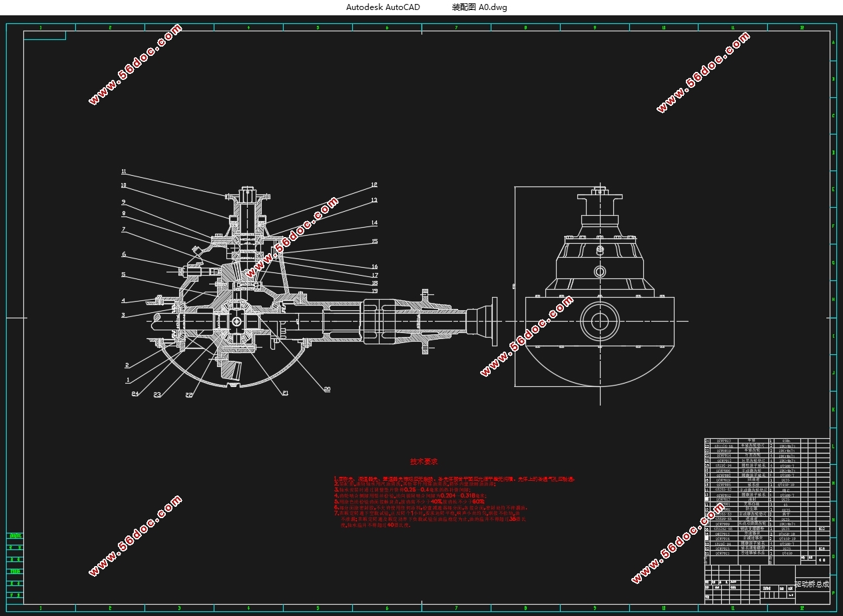
Task: Click the 'QT450' material cell in bottom parts row
Action: [x=786, y=553]
